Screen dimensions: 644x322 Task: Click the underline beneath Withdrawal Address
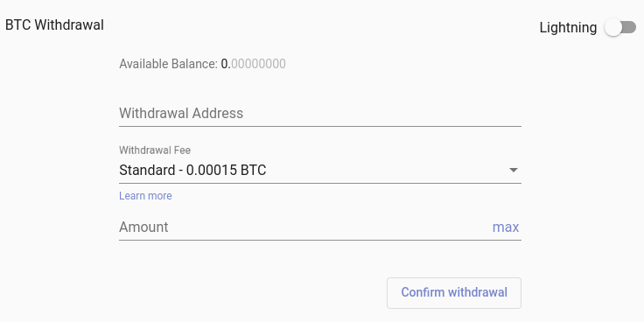(320, 127)
